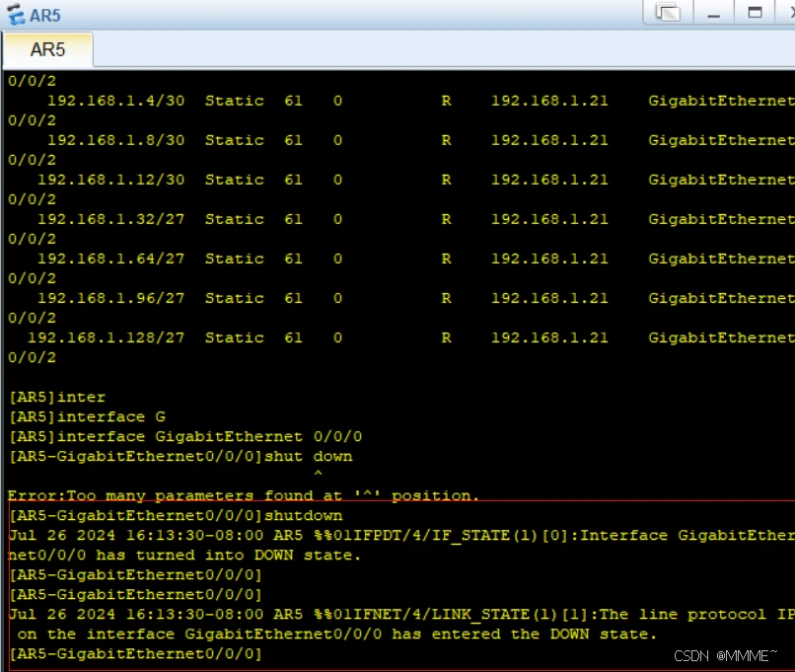Viewport: 795px width, 672px height.
Task: Click the cascade windows icon in title bar
Action: (x=668, y=13)
